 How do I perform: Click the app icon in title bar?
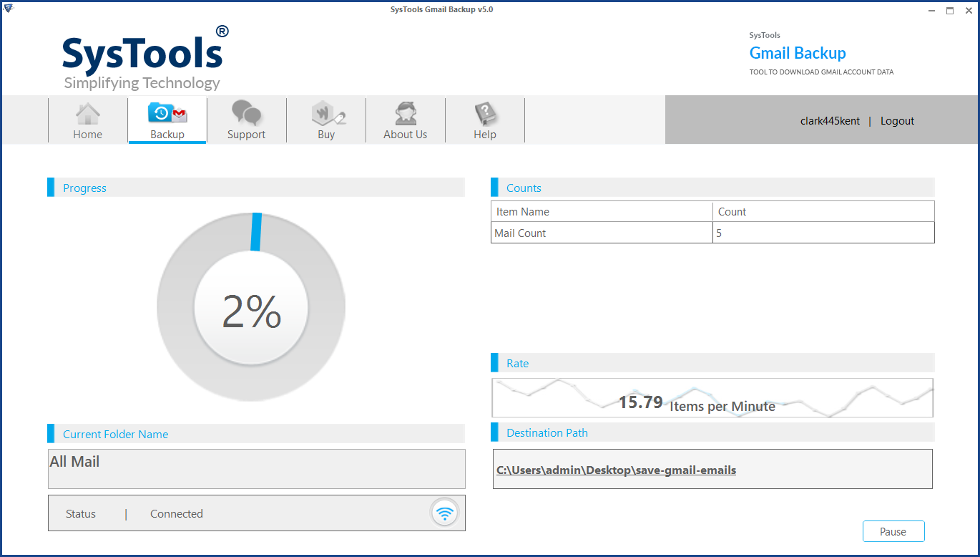(9, 9)
